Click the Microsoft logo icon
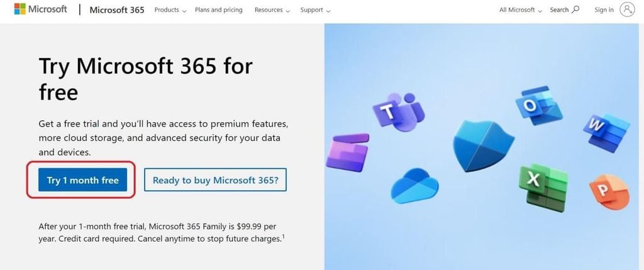 (x=20, y=9)
